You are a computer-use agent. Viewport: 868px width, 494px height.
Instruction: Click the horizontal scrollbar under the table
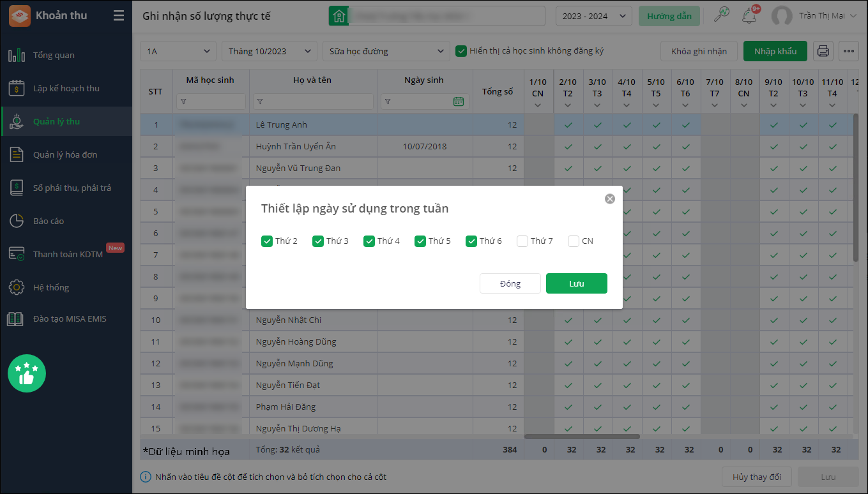point(582,437)
